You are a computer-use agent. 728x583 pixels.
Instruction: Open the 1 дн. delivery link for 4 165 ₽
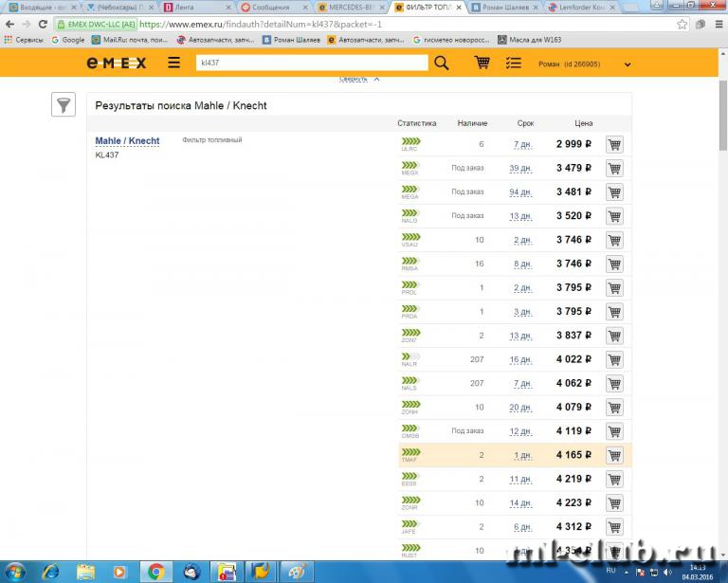coord(522,455)
